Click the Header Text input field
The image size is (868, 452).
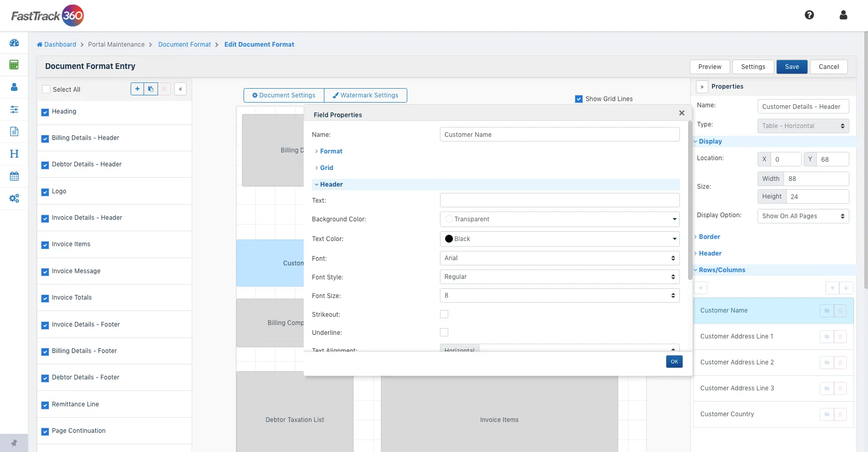560,201
